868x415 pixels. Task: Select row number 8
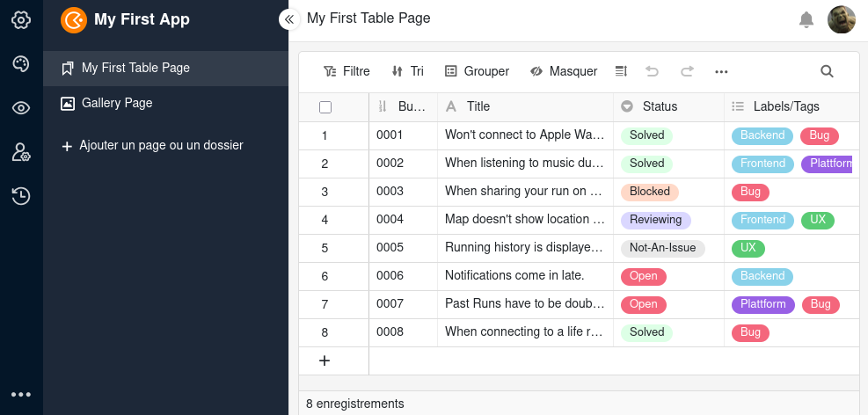point(325,332)
